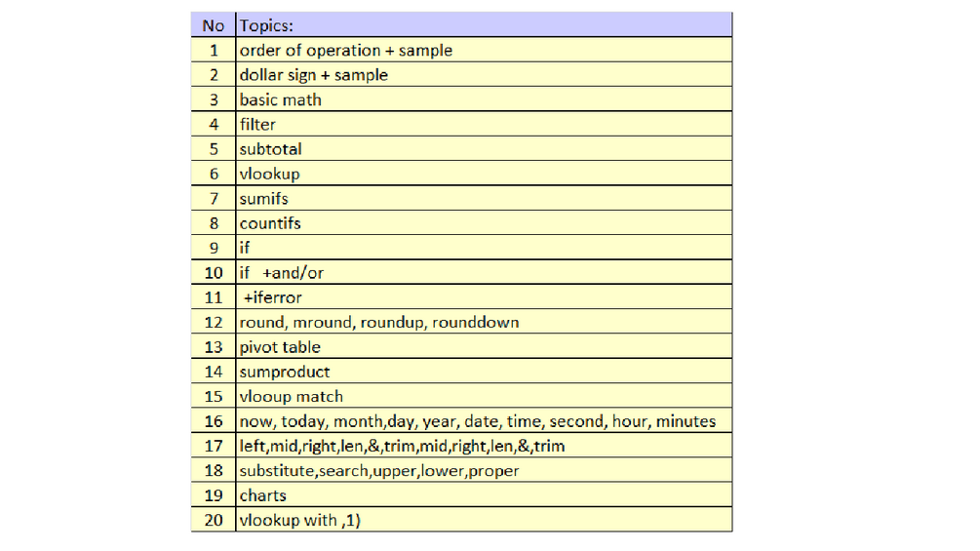This screenshot has height=551, width=980.
Task: Click the 'filter' topic cell
Action: tap(484, 124)
